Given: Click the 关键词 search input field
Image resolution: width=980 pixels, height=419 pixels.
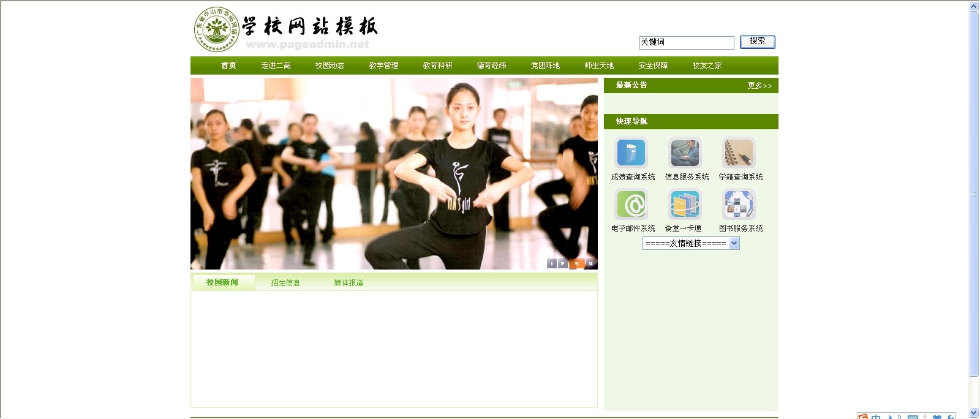Looking at the screenshot, I should click(686, 42).
